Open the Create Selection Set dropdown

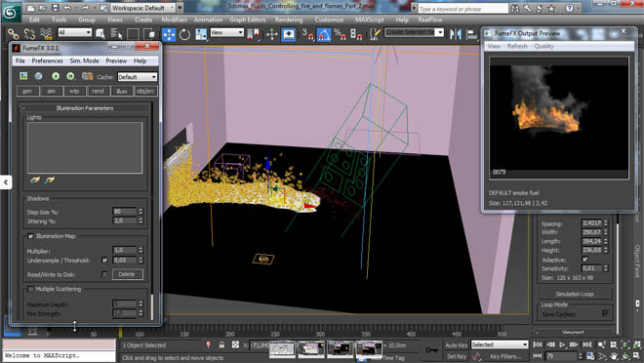click(x=414, y=32)
